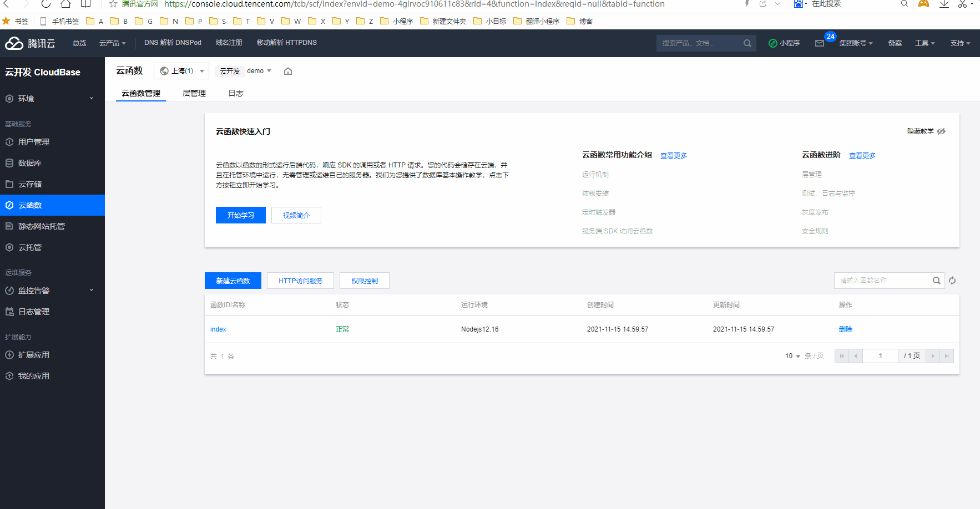The image size is (980, 509).
Task: Click the HTTP访问服务 button
Action: [x=300, y=281]
